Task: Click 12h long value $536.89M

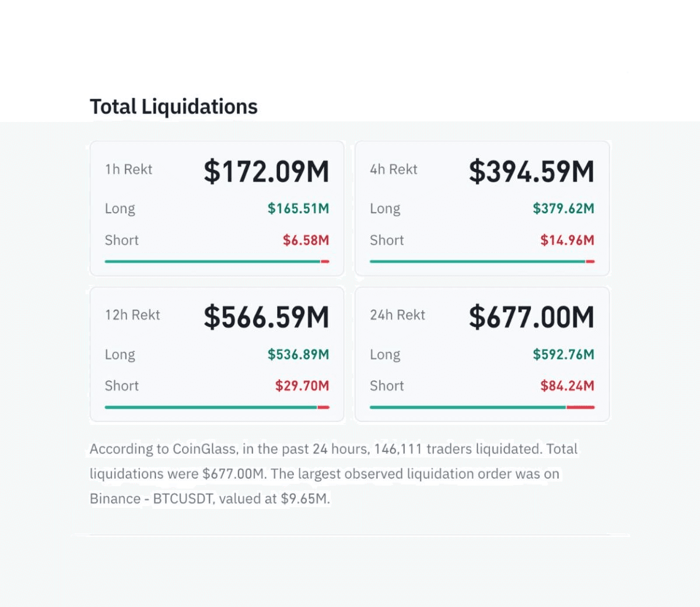Action: pos(298,354)
